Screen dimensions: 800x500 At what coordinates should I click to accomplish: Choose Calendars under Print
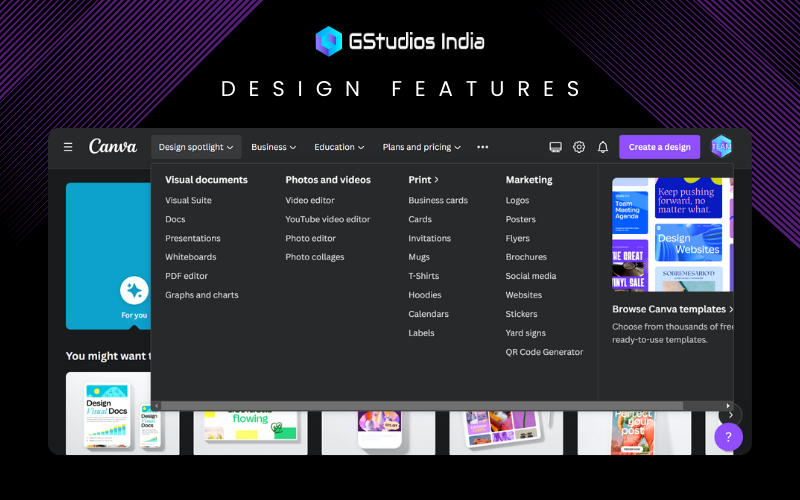point(428,314)
